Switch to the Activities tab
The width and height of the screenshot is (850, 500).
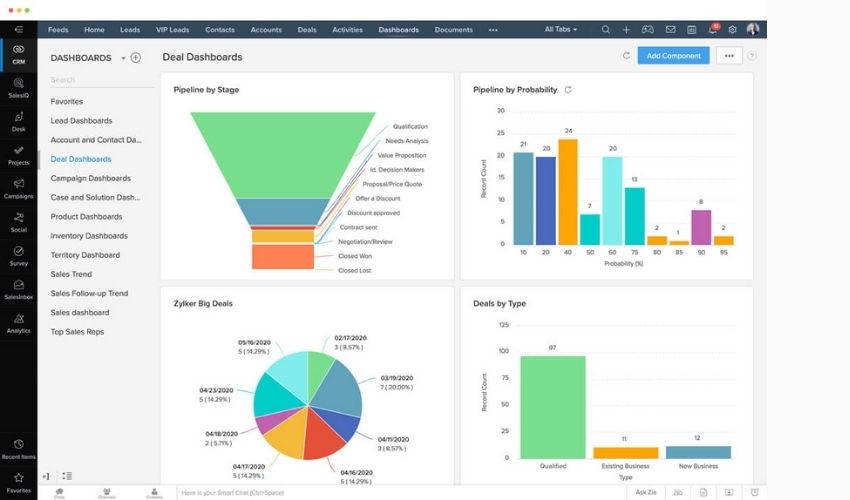[x=347, y=30]
